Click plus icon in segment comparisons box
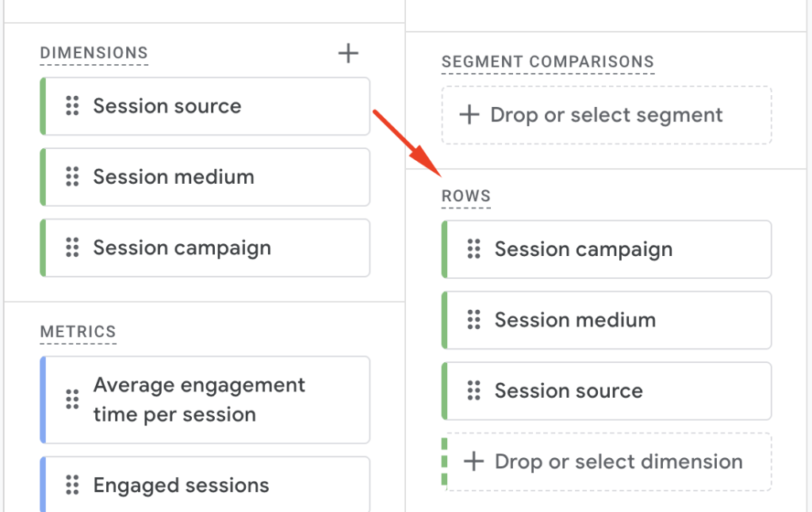This screenshot has width=812, height=512. (x=469, y=115)
